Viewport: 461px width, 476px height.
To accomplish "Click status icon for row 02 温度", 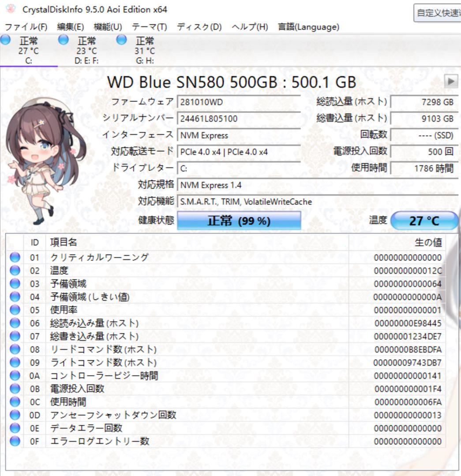I will [15, 271].
